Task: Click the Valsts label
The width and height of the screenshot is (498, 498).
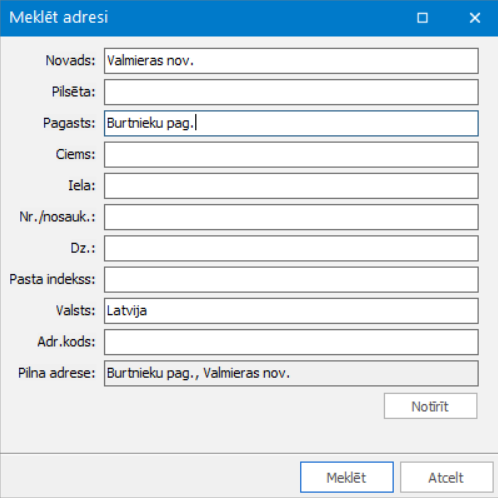Action: click(76, 311)
